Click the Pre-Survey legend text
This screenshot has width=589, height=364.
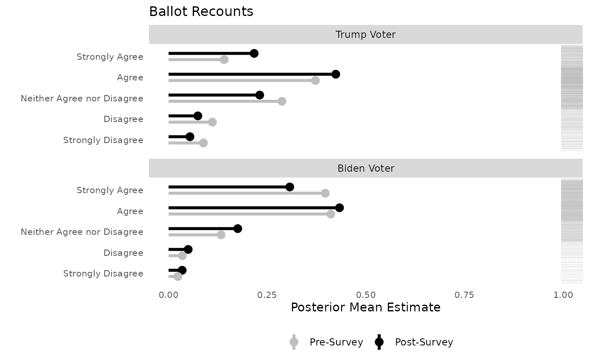[x=336, y=342]
